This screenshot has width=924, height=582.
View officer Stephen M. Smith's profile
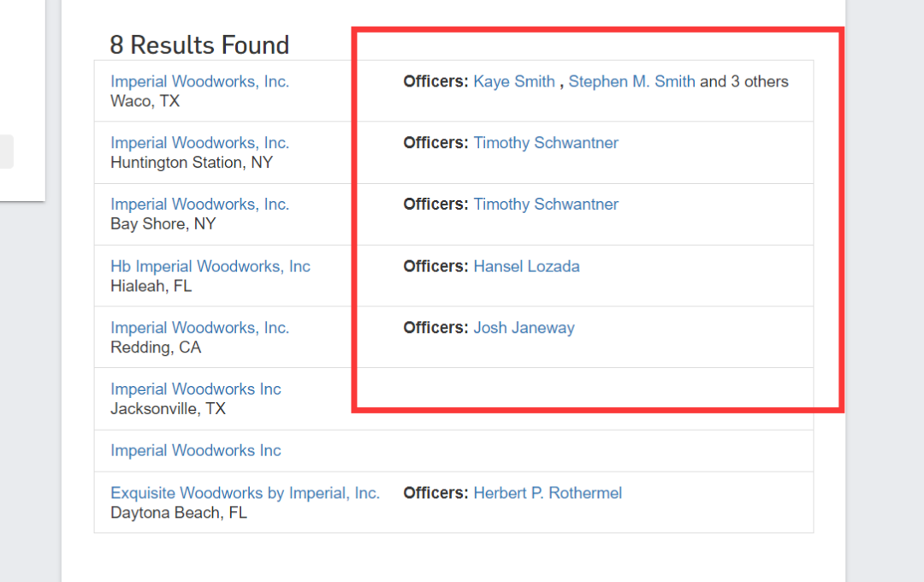(x=631, y=81)
